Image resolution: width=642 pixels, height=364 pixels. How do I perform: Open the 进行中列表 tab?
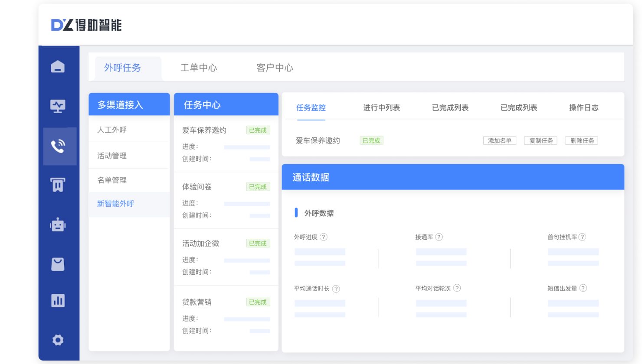click(382, 107)
